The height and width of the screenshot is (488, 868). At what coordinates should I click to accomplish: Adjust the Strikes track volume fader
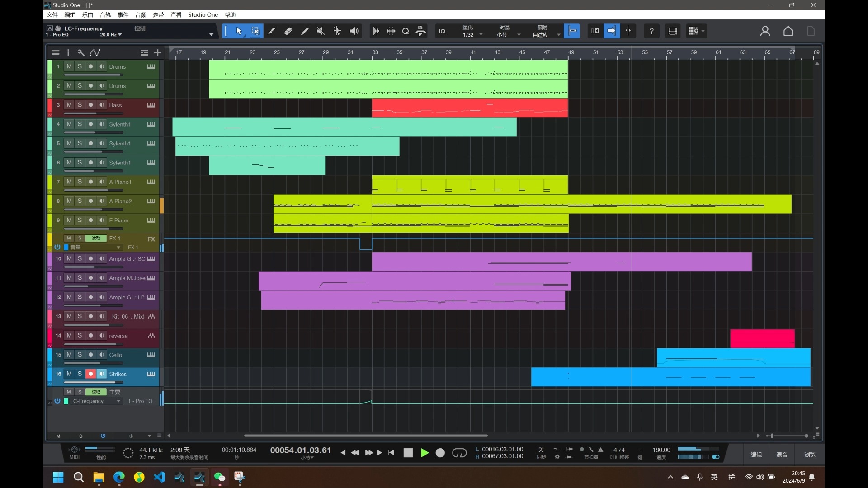click(x=94, y=382)
